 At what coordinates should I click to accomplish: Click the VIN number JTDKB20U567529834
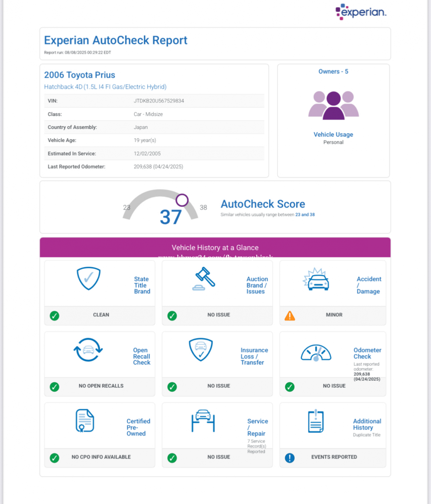[x=159, y=101]
